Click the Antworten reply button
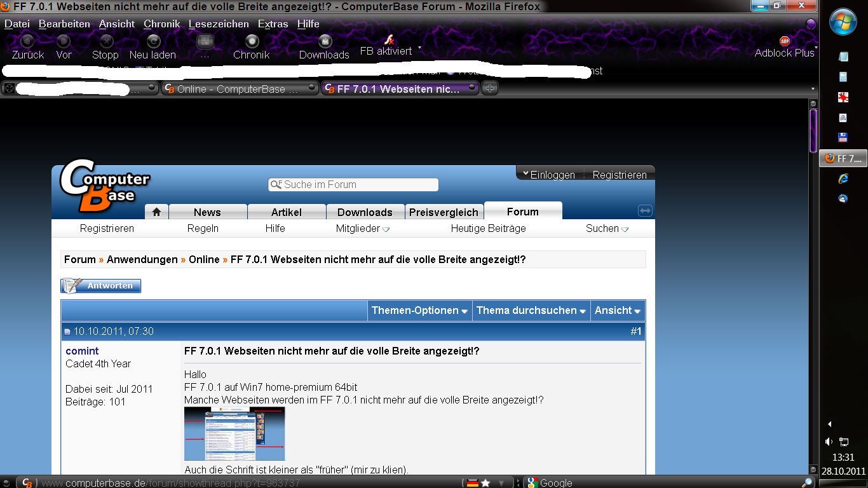Image resolution: width=868 pixels, height=488 pixels. (101, 286)
